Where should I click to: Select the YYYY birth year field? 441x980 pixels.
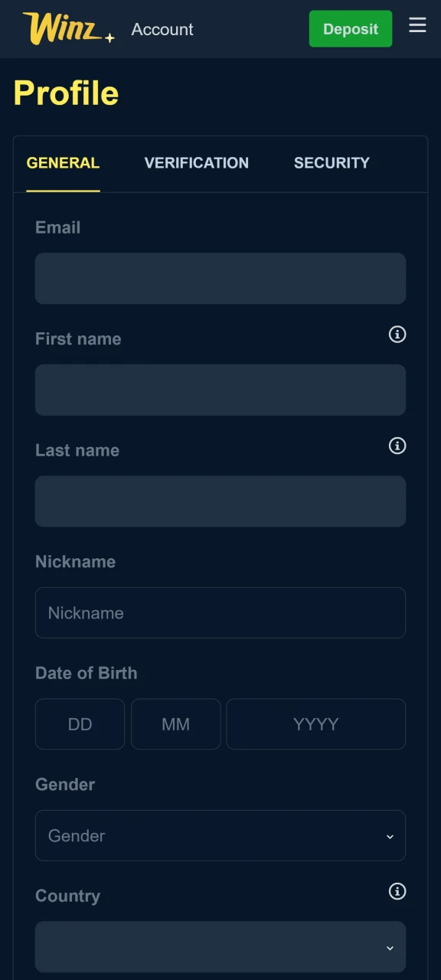coord(315,724)
